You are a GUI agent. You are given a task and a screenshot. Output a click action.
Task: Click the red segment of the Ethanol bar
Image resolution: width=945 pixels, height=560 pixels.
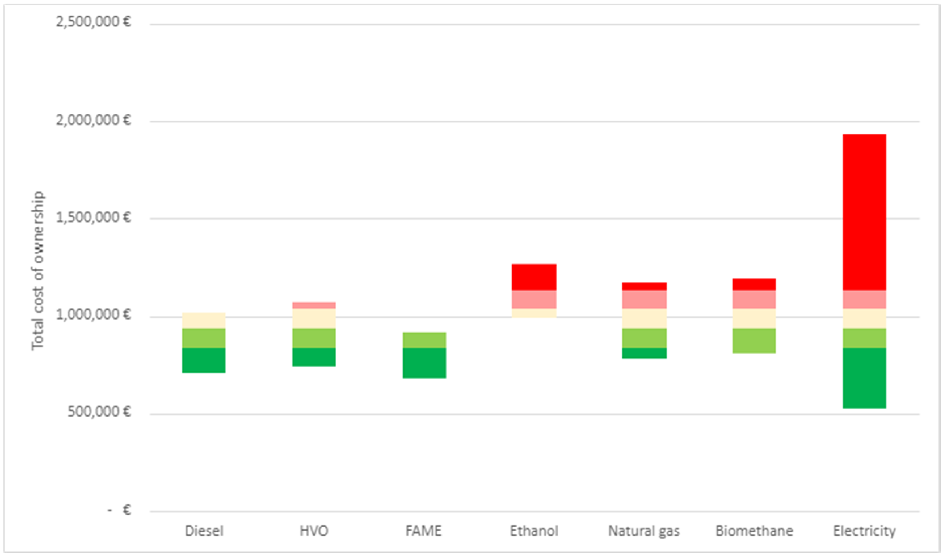(534, 277)
